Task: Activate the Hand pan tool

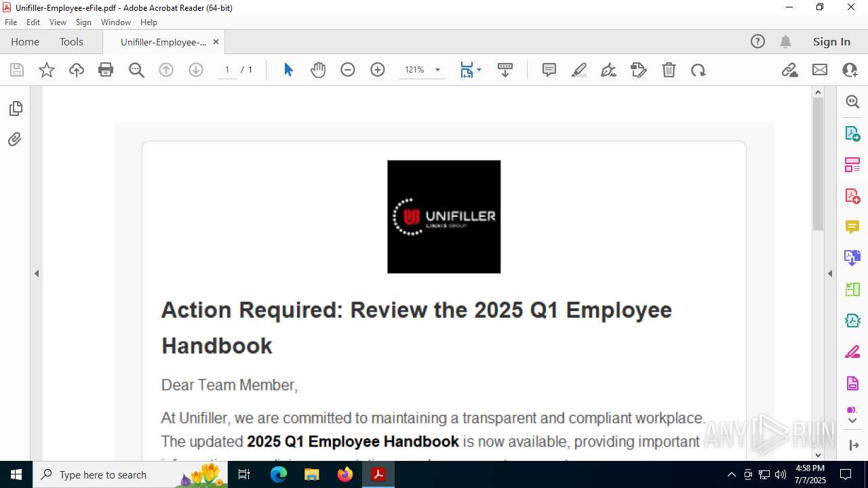Action: click(x=318, y=70)
